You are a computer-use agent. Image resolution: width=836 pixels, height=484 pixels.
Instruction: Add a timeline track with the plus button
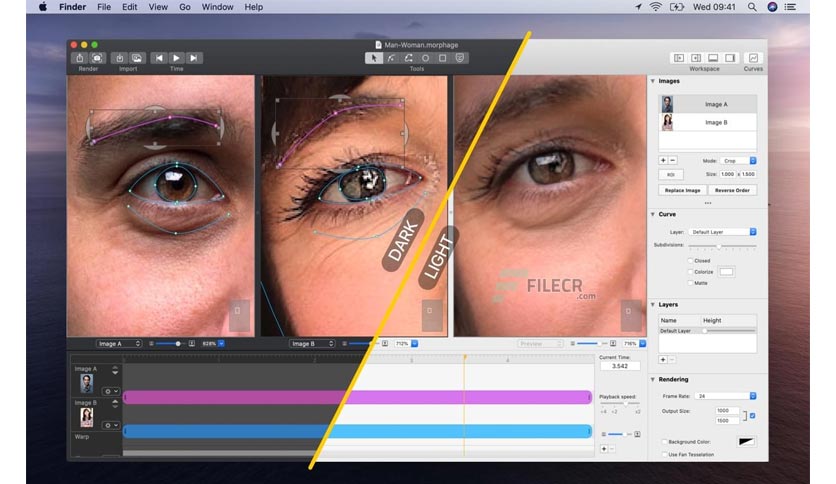(604, 449)
